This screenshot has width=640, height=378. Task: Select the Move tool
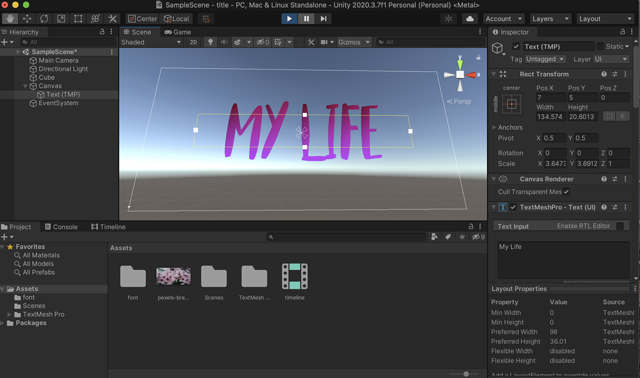27,19
